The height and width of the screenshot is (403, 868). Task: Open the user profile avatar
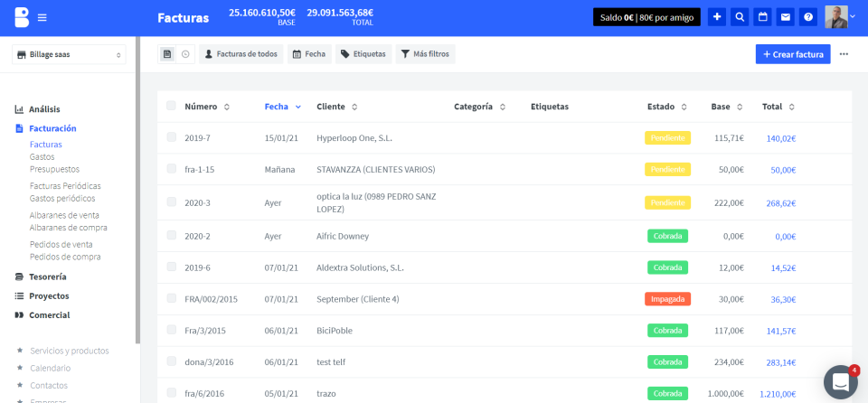[835, 17]
